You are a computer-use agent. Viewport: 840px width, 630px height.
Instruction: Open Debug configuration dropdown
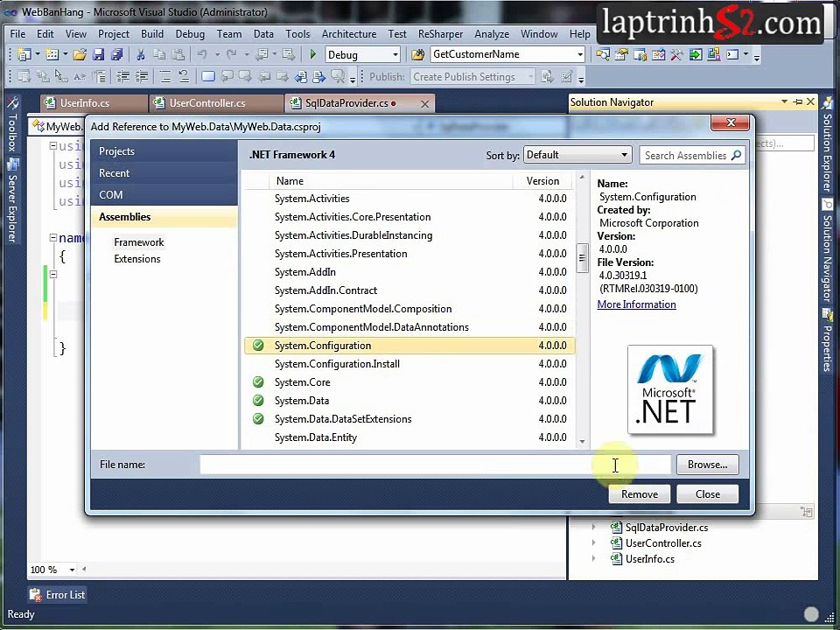(x=395, y=54)
